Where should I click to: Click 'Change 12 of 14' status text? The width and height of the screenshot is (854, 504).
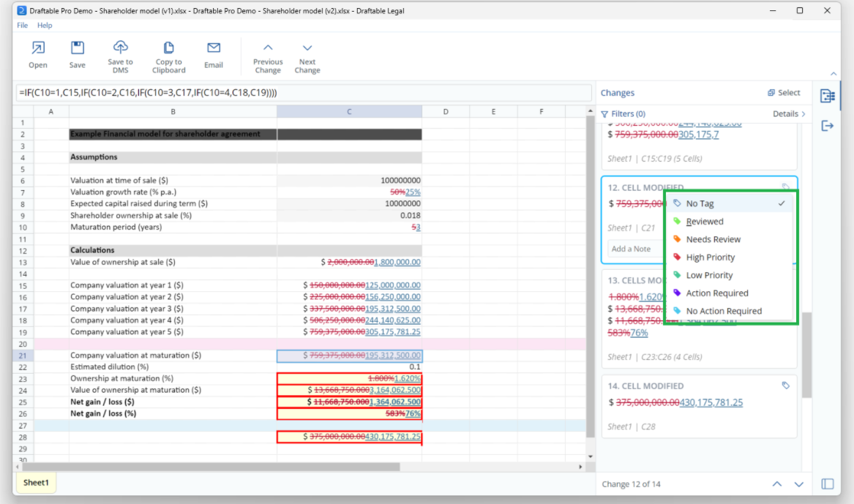tap(632, 484)
